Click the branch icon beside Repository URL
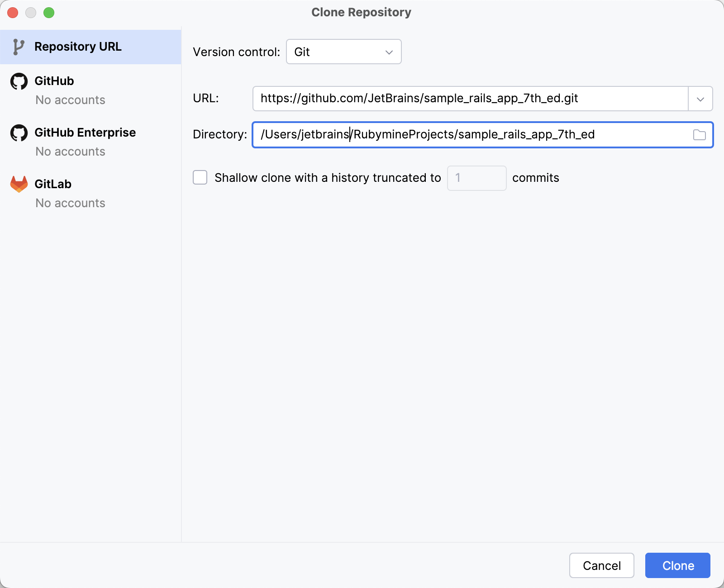The image size is (724, 588). tap(19, 46)
